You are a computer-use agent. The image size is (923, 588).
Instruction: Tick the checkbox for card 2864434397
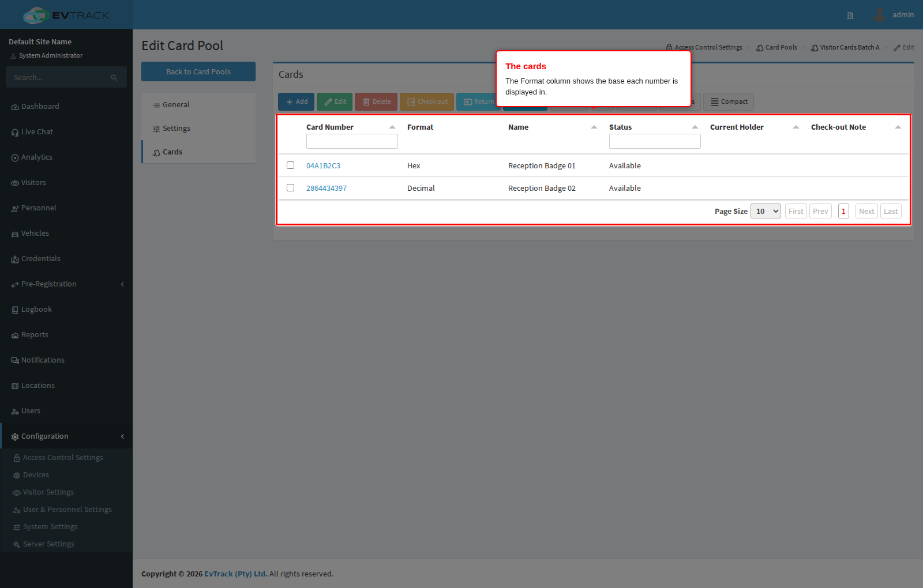point(290,188)
